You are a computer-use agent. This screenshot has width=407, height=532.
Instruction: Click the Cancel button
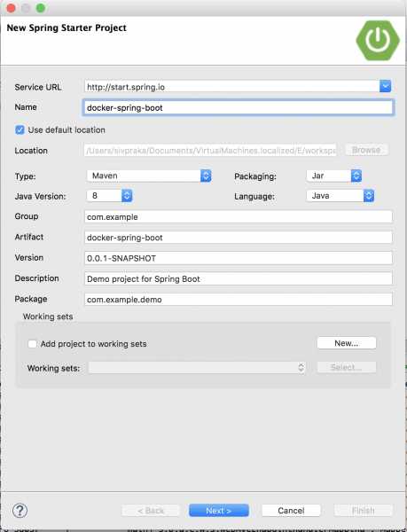[291, 511]
